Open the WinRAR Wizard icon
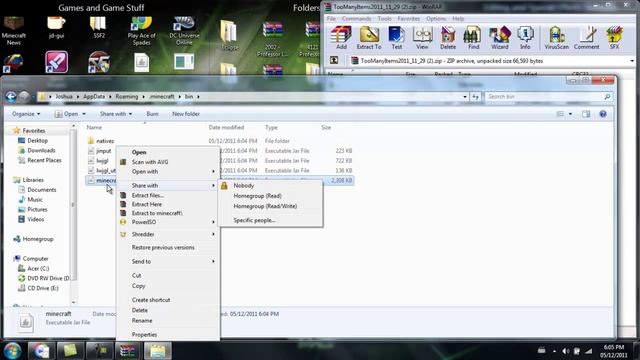Screen dimensions: 640x360 tap(500, 38)
